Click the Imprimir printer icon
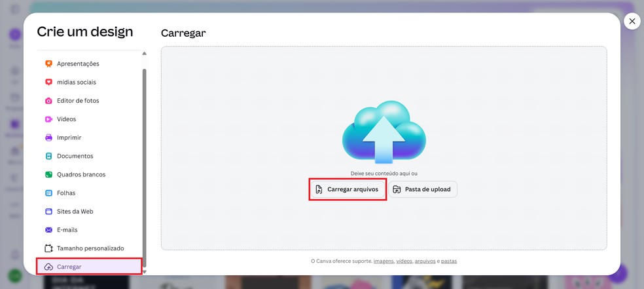 point(48,138)
